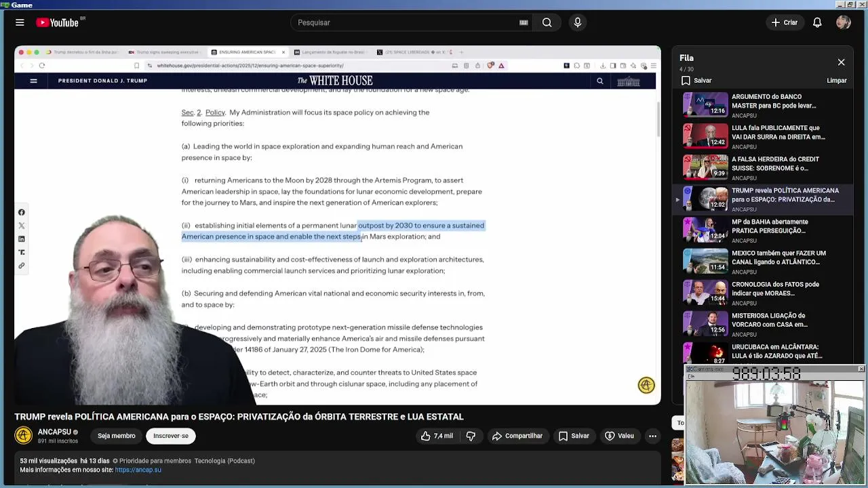868x488 pixels.
Task: Open the ANCAPSU channel name link
Action: click(54, 432)
